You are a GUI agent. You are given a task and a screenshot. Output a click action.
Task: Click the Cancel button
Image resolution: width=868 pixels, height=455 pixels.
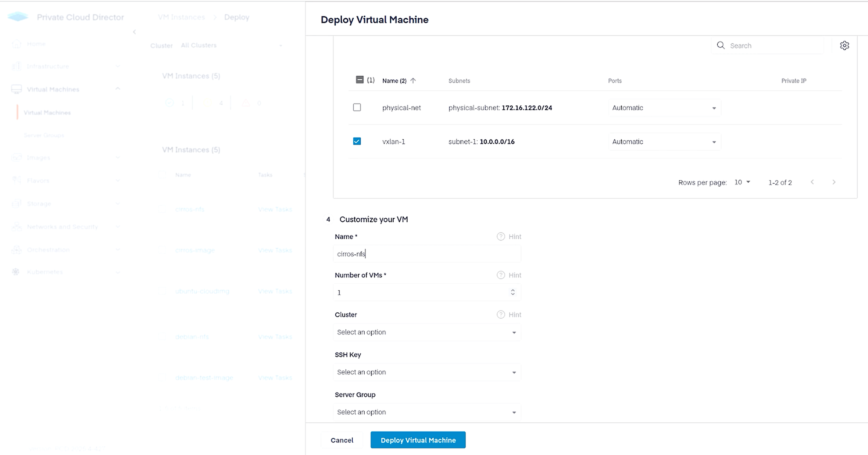coord(342,440)
